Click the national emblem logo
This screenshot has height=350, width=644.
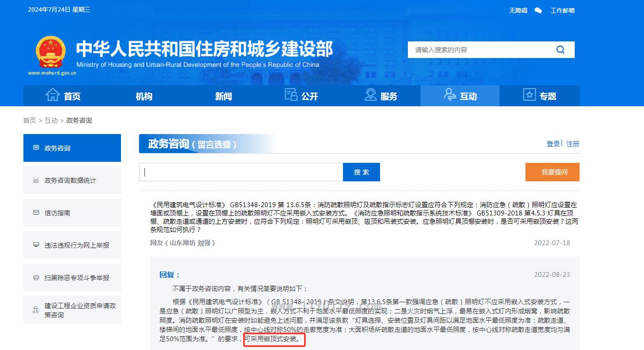tap(51, 52)
